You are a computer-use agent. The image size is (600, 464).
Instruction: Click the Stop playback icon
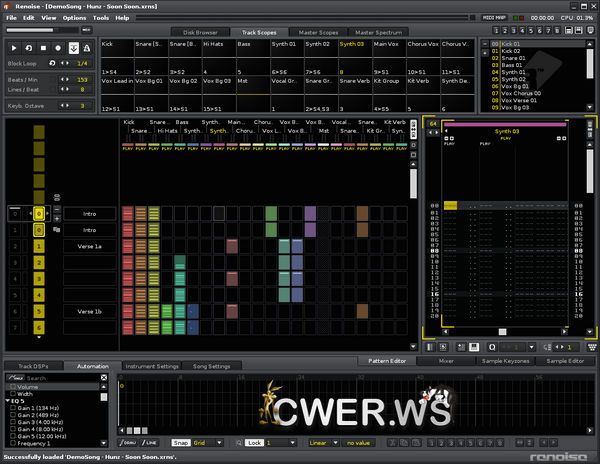pyautogui.click(x=44, y=47)
